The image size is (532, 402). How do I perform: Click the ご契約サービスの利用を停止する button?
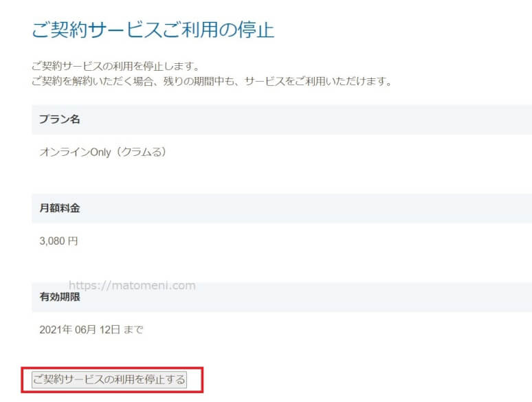109,379
